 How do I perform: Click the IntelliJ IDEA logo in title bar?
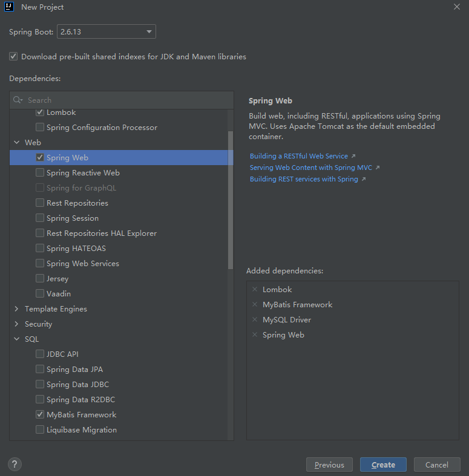click(x=9, y=7)
